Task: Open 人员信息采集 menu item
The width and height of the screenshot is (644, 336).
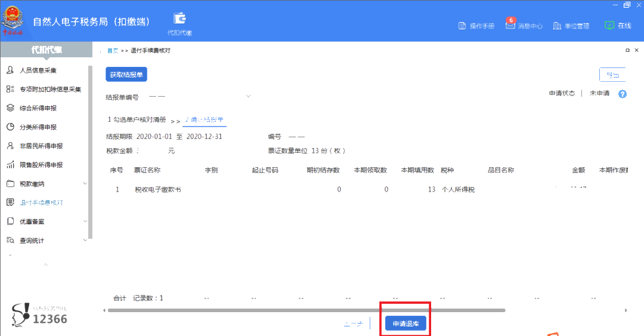Action: pyautogui.click(x=38, y=70)
